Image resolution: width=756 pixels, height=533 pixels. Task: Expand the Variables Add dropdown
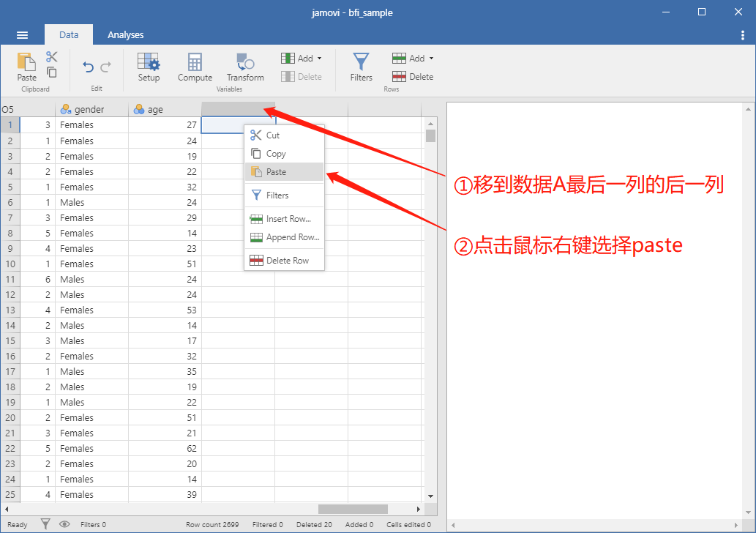pos(302,59)
